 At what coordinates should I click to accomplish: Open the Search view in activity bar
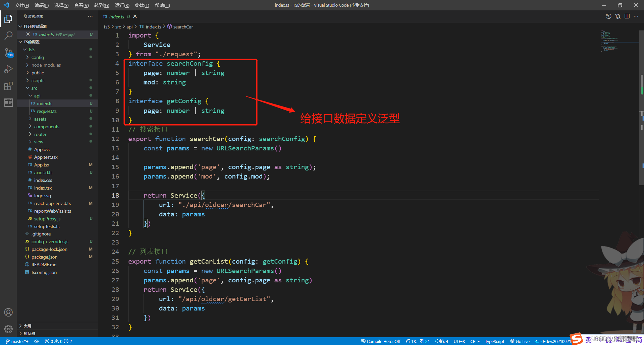8,36
